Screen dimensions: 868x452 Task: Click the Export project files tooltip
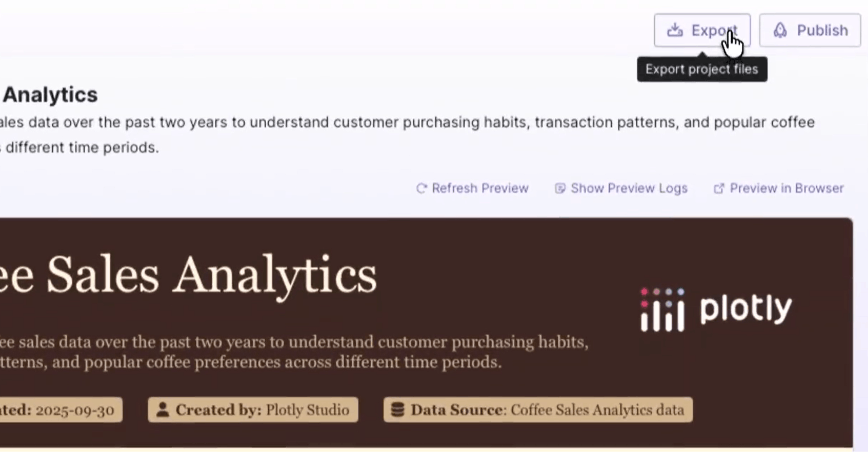(702, 70)
